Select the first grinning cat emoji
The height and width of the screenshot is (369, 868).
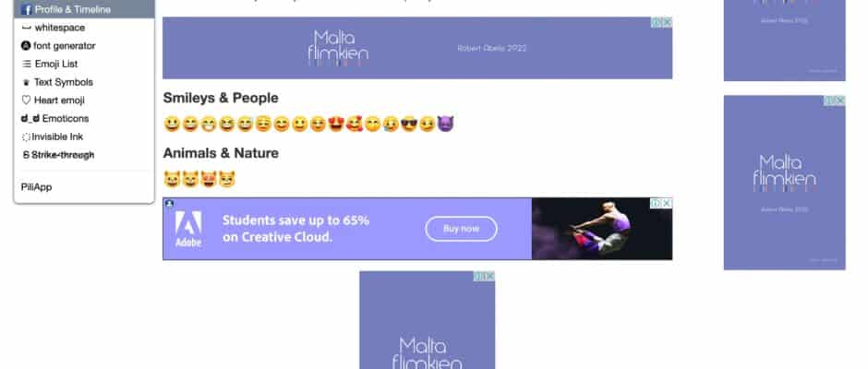tap(172, 179)
